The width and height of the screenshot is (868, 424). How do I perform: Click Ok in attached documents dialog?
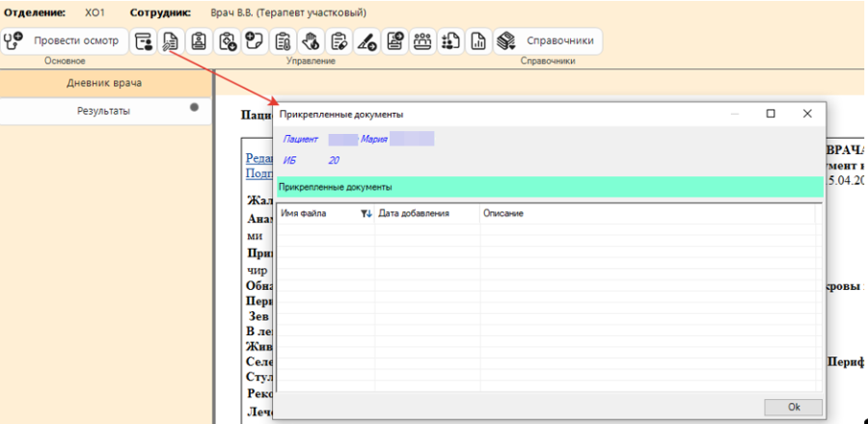pyautogui.click(x=794, y=407)
